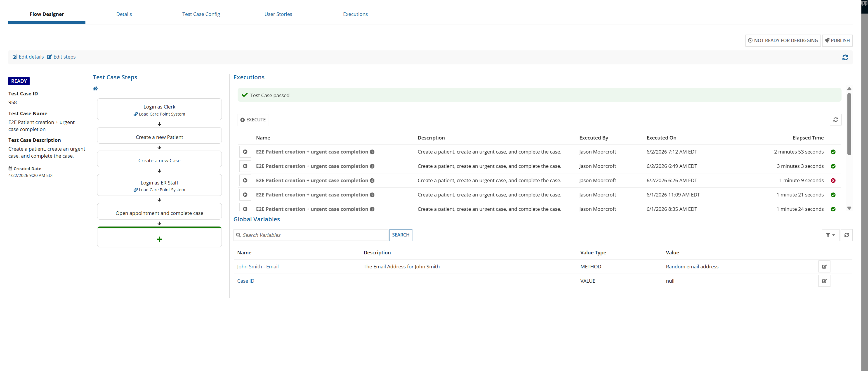The height and width of the screenshot is (371, 868).
Task: Play the 7:12 AM execution row
Action: (245, 152)
